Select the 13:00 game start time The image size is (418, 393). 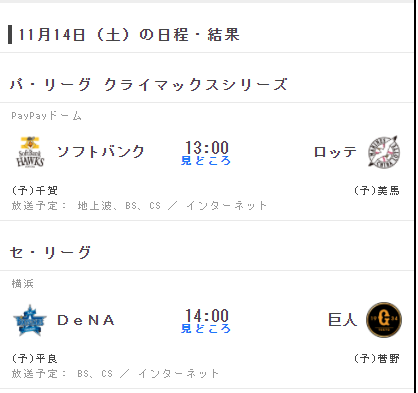tap(207, 147)
